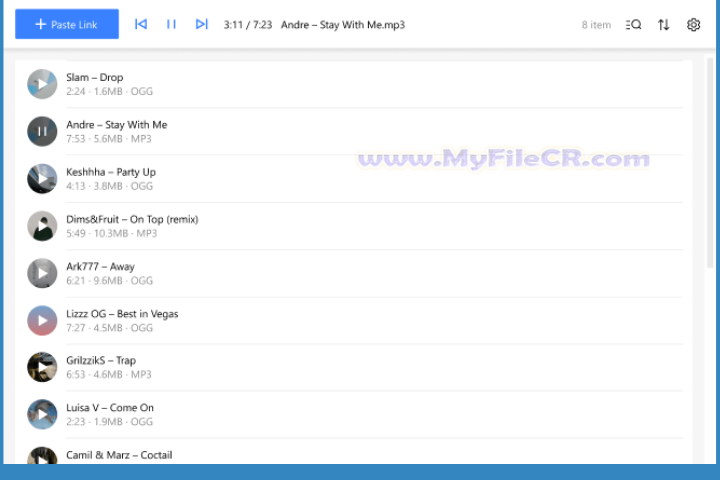720x480 pixels.
Task: Select the Slam – Drop title
Action: point(95,78)
